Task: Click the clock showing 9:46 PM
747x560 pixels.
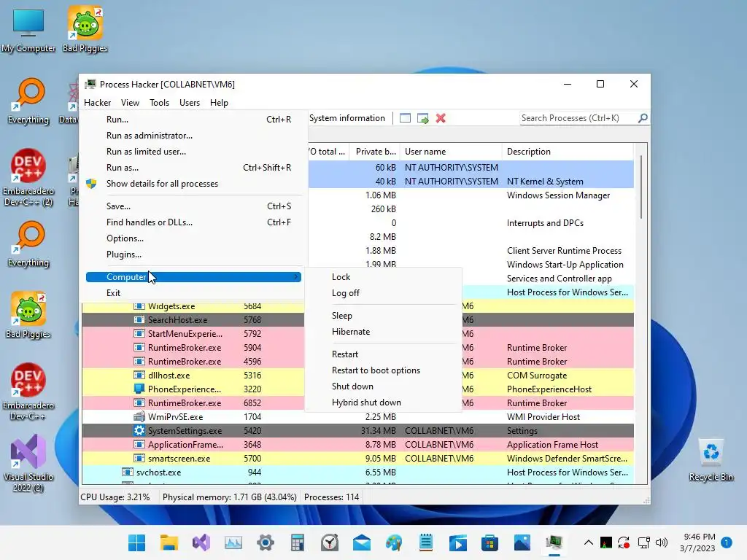Action: pos(700,537)
